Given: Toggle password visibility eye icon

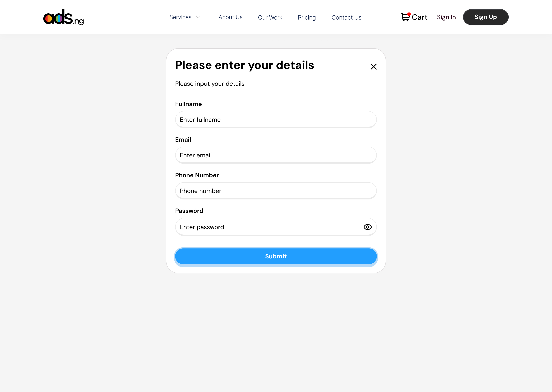Looking at the screenshot, I should (367, 227).
